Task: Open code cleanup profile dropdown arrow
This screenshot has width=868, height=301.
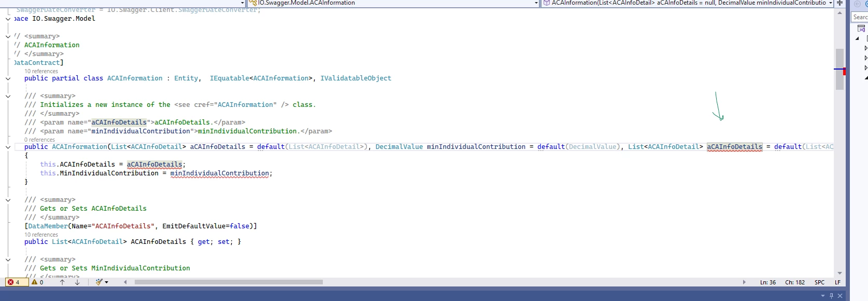Action: pos(106,282)
